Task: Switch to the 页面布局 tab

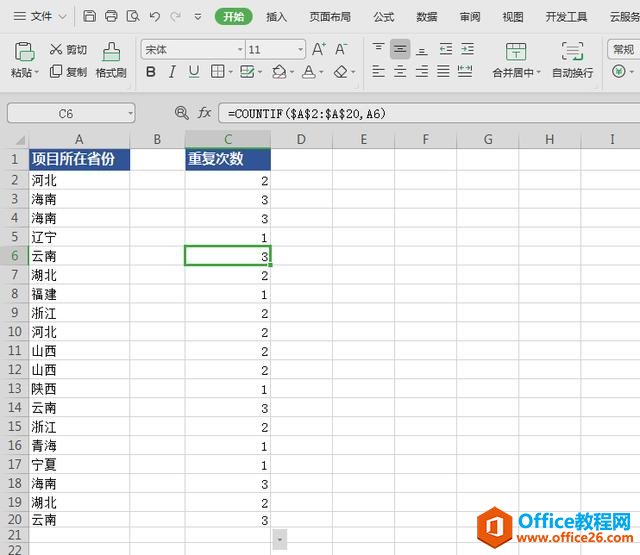Action: tap(330, 17)
